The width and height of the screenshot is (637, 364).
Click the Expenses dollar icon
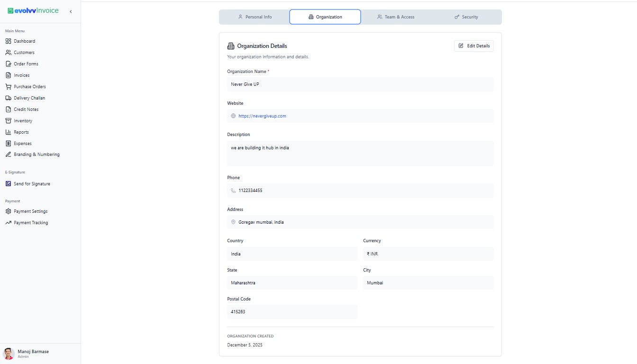(8, 144)
